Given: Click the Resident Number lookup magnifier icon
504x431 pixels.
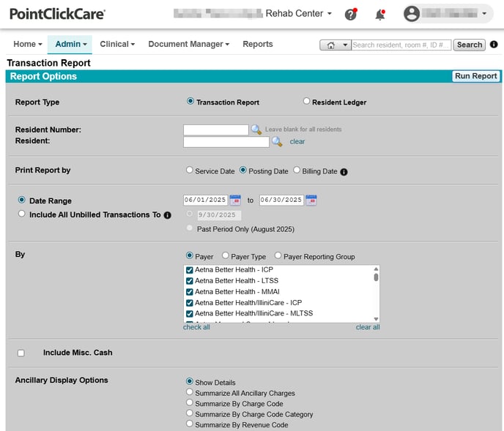Looking at the screenshot, I should [x=256, y=130].
